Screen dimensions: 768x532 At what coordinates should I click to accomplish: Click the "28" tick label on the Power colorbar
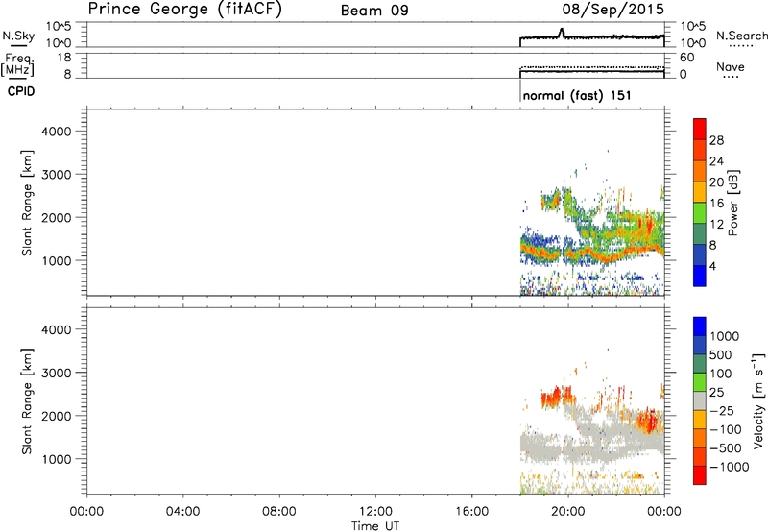pos(716,140)
